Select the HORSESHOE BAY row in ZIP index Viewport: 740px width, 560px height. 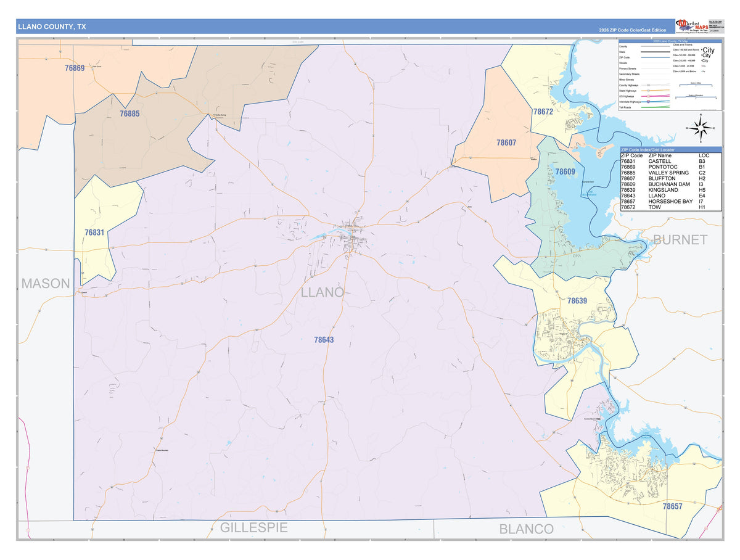pos(670,202)
